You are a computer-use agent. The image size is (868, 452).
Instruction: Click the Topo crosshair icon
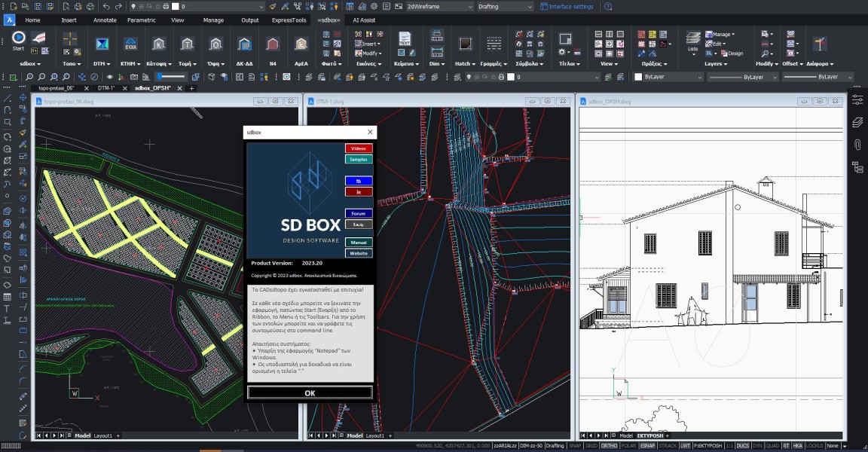click(x=70, y=38)
